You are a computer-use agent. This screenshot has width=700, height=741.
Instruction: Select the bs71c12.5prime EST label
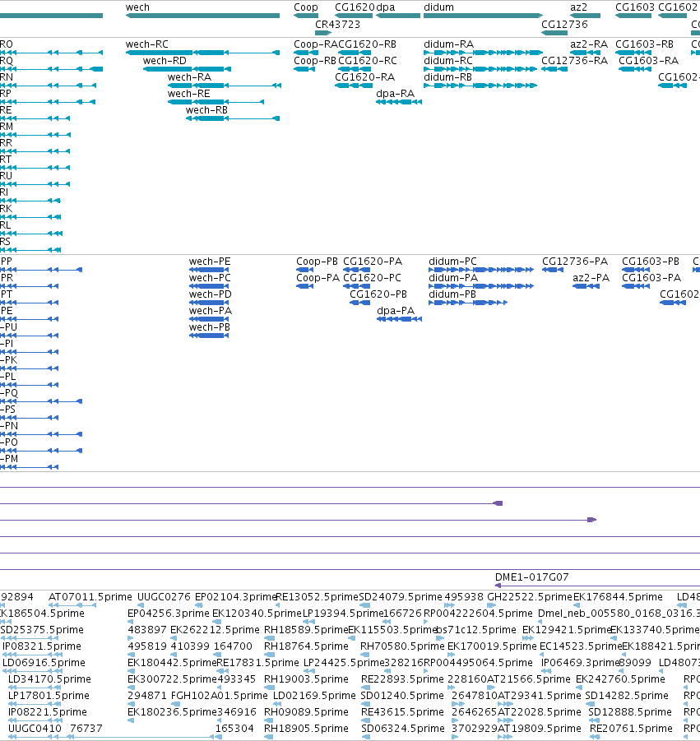click(475, 630)
